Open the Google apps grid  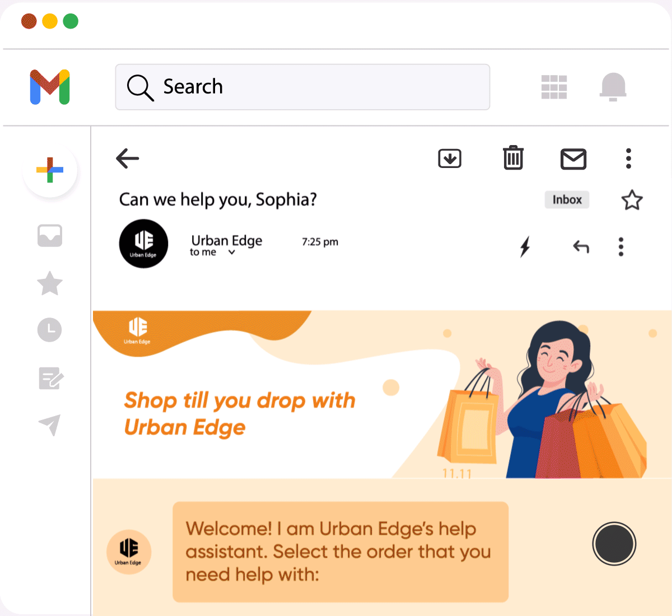point(554,87)
